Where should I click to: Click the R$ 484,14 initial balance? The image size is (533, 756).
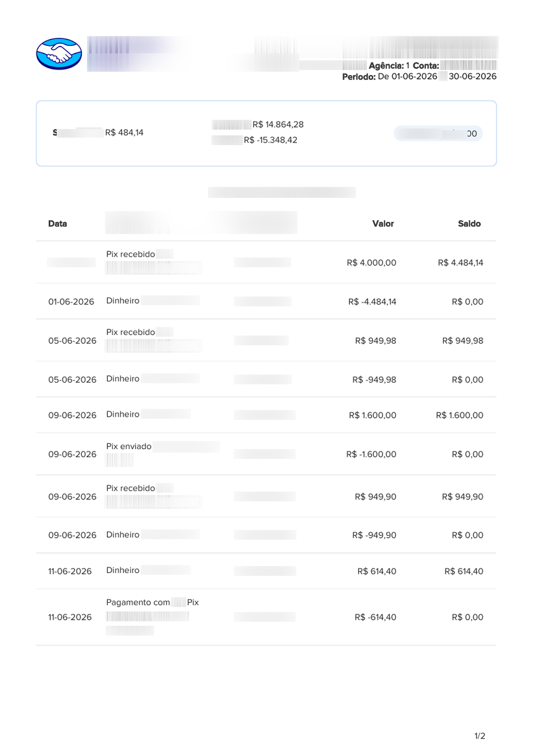click(125, 132)
